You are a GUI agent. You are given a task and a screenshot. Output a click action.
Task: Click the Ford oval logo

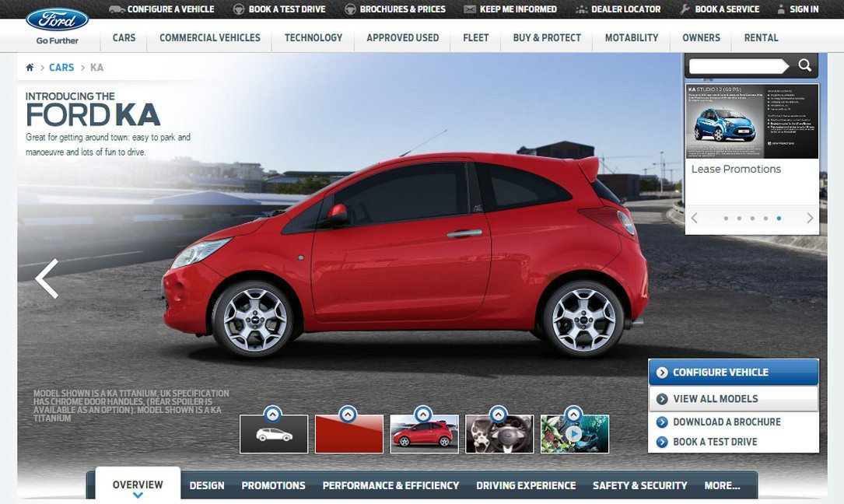click(57, 19)
